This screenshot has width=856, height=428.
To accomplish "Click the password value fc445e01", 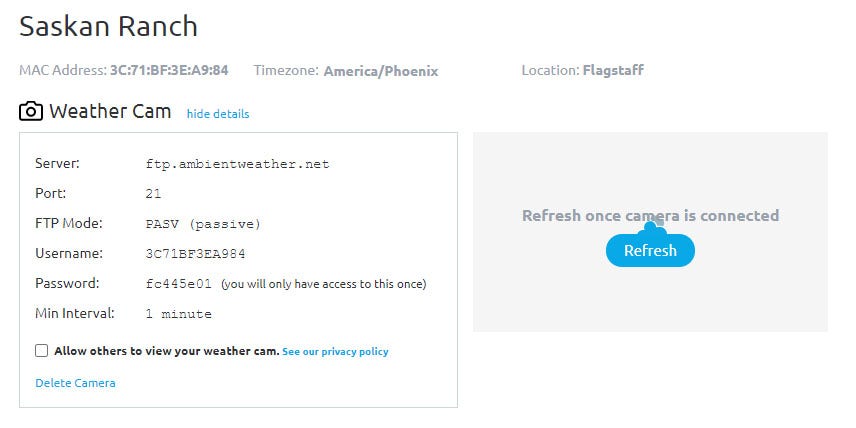I will click(179, 284).
